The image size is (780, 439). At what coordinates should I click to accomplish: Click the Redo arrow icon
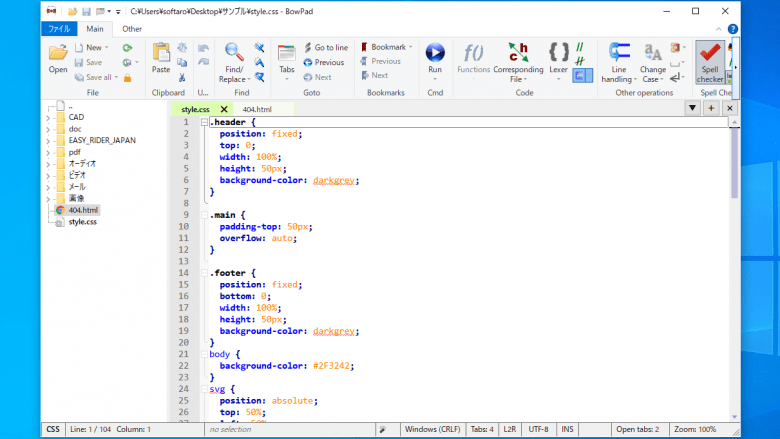(203, 62)
